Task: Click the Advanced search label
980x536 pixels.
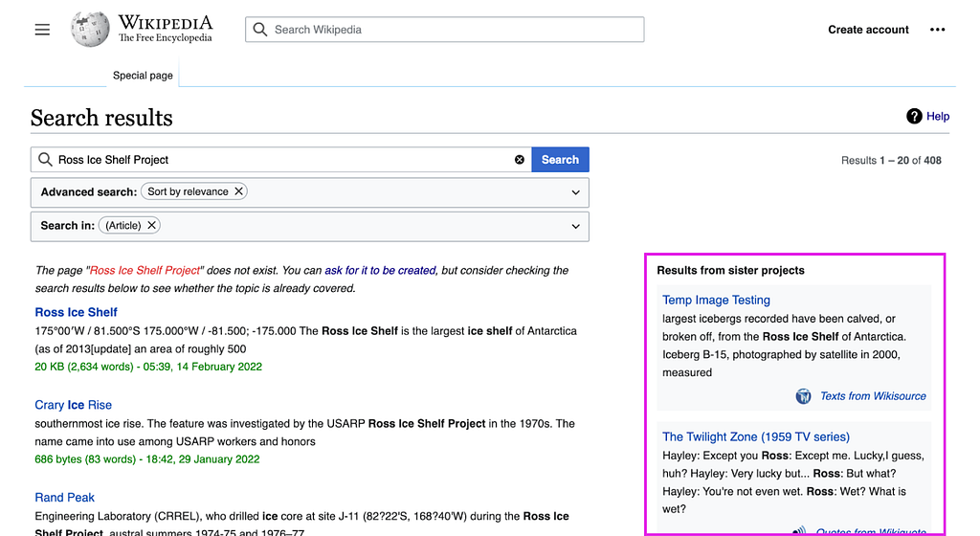Action: (89, 191)
